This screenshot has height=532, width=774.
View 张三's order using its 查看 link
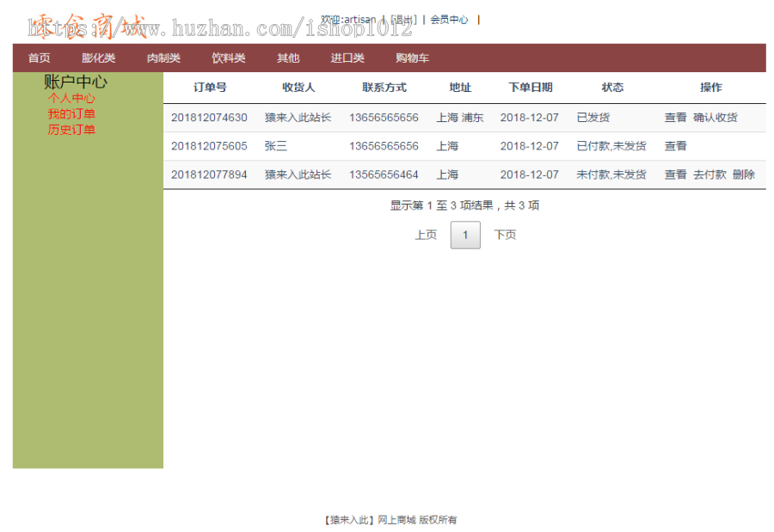coord(676,146)
